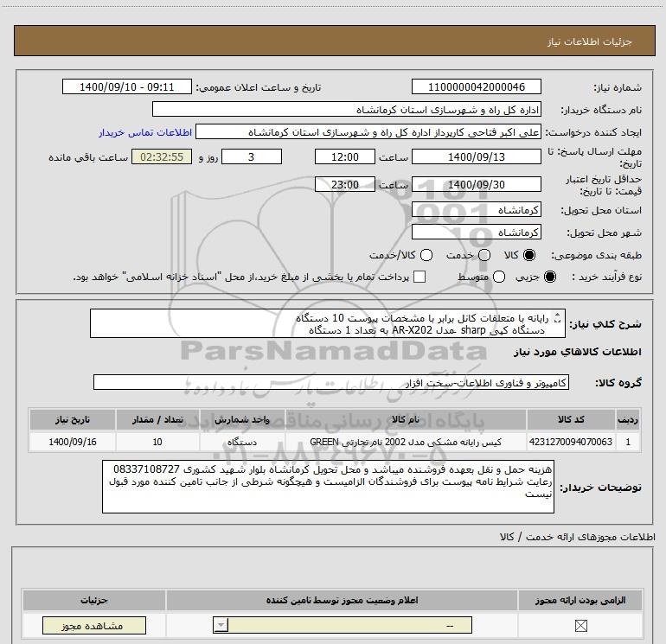Toggle the mandatory license checkbox

tap(580, 626)
